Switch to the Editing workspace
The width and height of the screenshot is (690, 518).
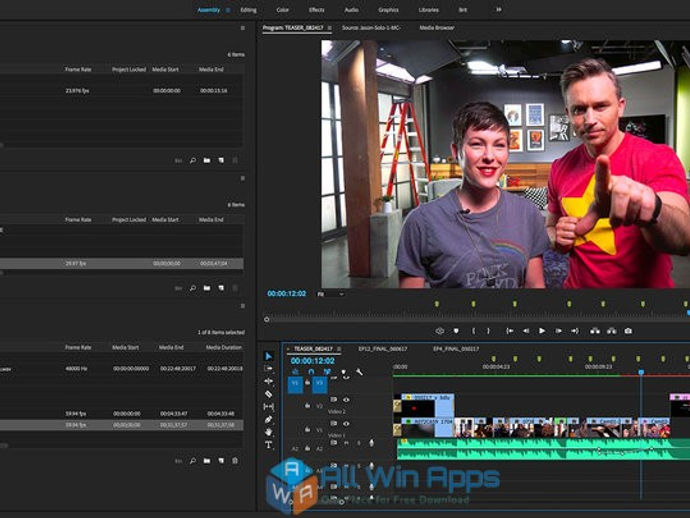pos(248,10)
